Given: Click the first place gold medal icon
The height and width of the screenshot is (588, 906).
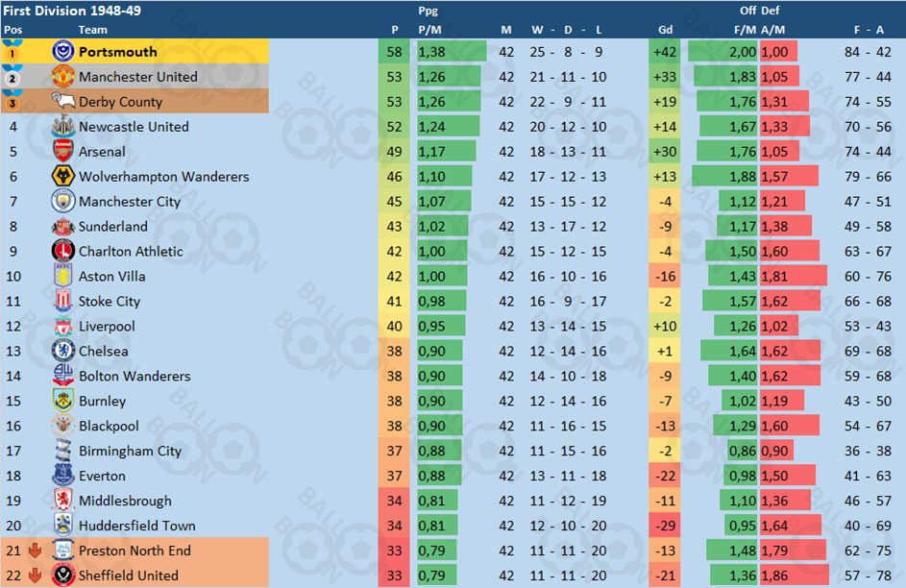Looking at the screenshot, I should coord(12,51).
